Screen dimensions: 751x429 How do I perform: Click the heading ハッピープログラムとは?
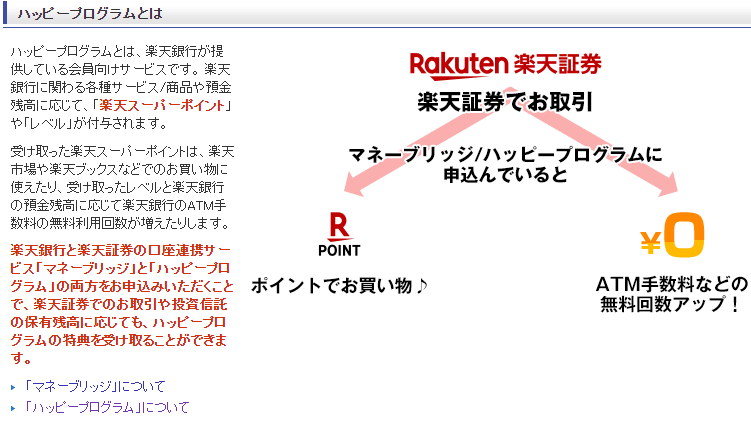click(x=90, y=13)
